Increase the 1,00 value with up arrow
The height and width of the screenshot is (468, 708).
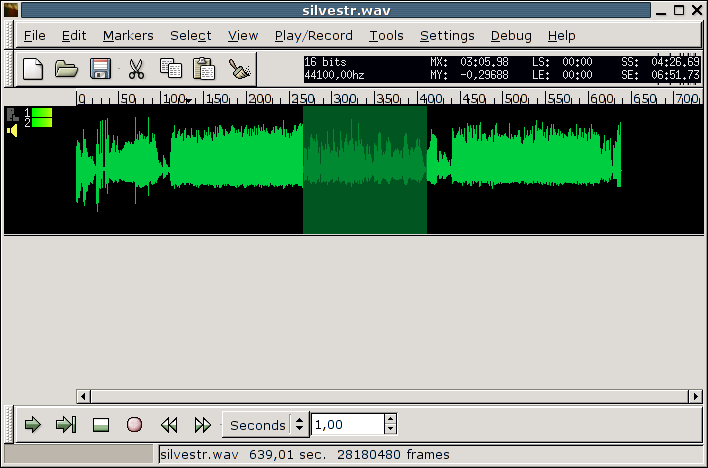(391, 419)
